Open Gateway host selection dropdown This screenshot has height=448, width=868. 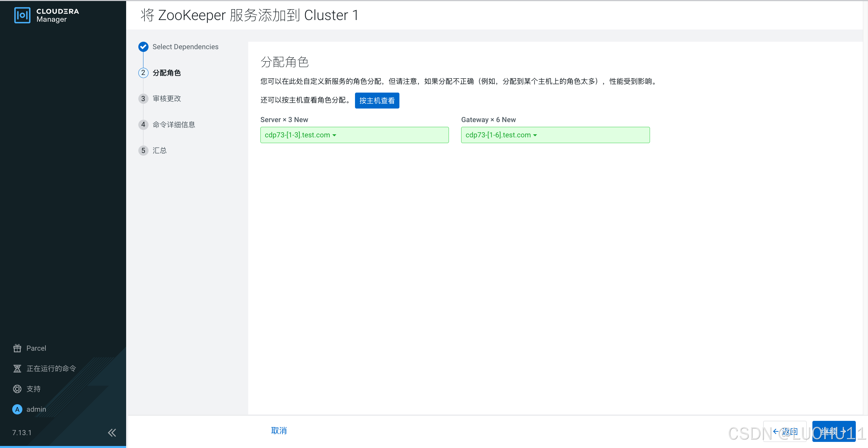[555, 135]
